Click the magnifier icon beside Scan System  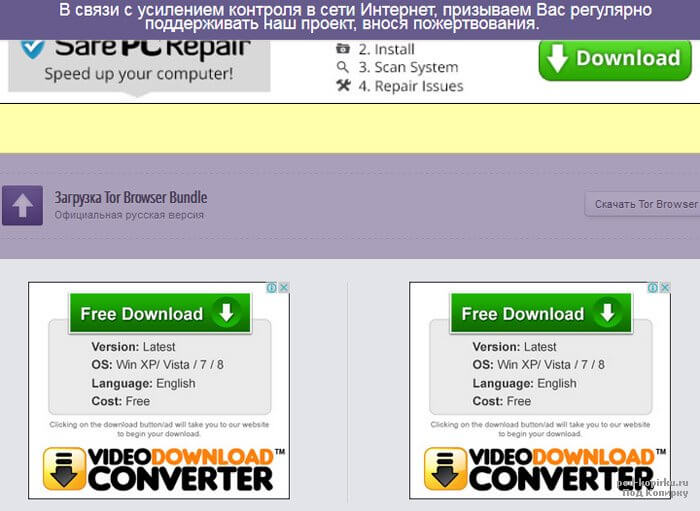(x=343, y=67)
